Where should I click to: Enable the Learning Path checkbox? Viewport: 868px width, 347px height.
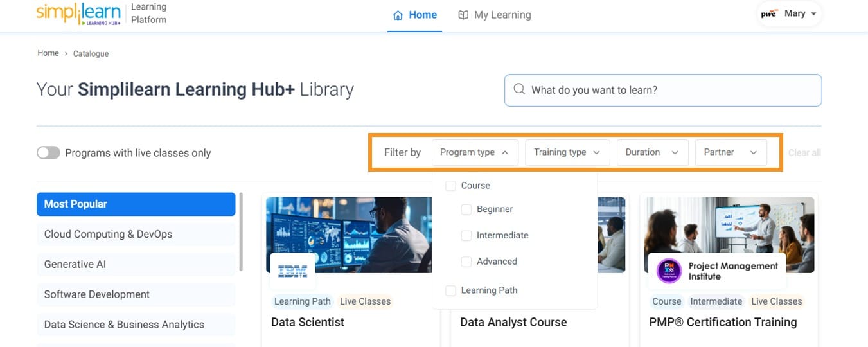pyautogui.click(x=451, y=290)
